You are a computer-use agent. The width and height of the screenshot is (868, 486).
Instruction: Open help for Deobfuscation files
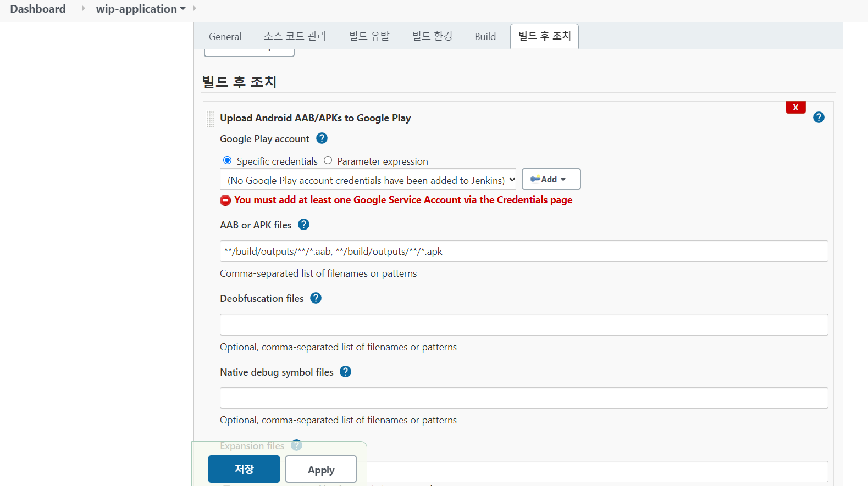(x=316, y=298)
